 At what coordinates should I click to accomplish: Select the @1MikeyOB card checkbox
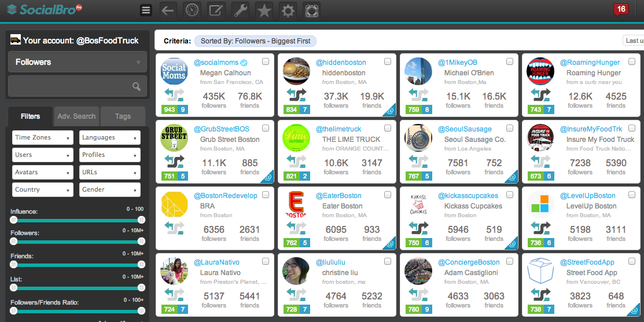pyautogui.click(x=510, y=62)
